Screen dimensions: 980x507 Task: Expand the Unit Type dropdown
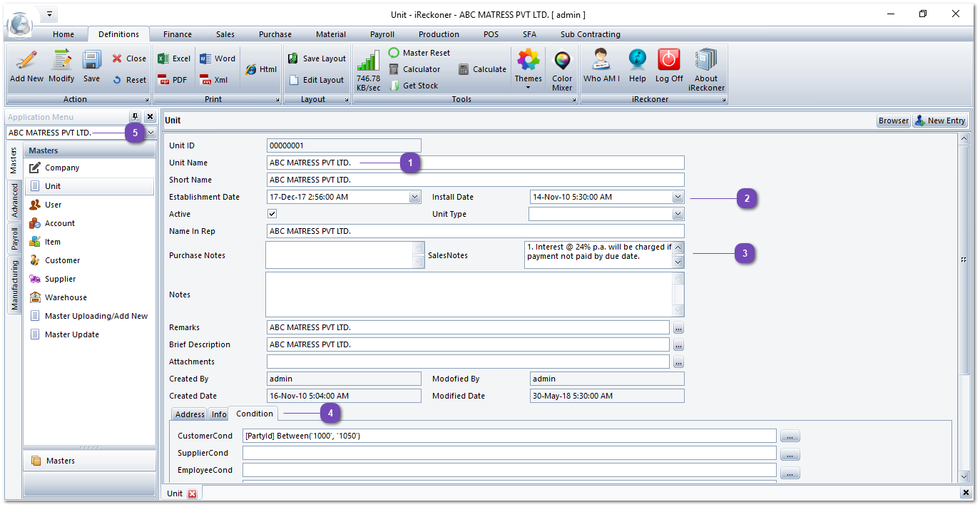[678, 214]
